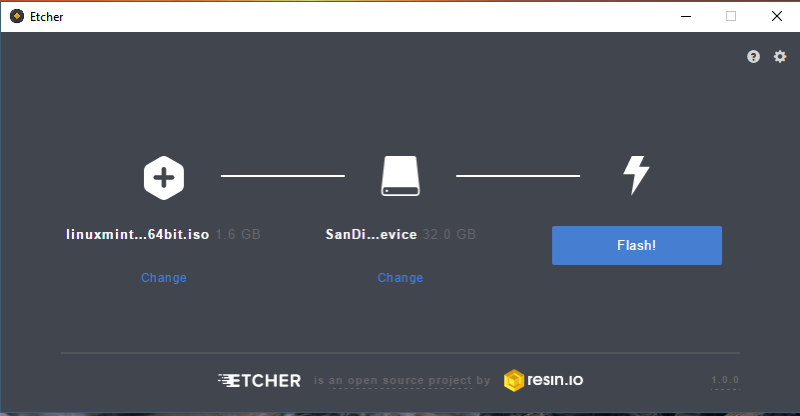Change the selected linuxmint ISO image
Image resolution: width=800 pixels, height=416 pixels.
164,278
